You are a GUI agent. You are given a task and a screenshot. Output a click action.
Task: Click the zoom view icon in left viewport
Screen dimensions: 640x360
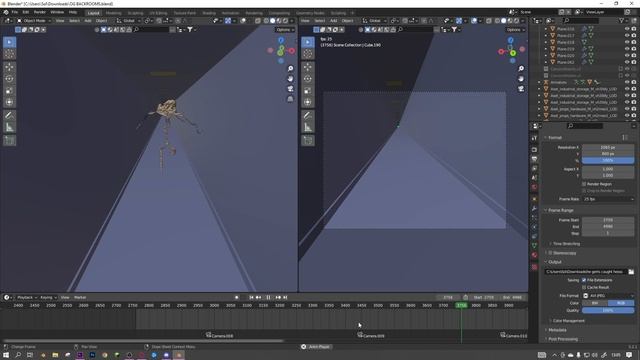click(290, 69)
